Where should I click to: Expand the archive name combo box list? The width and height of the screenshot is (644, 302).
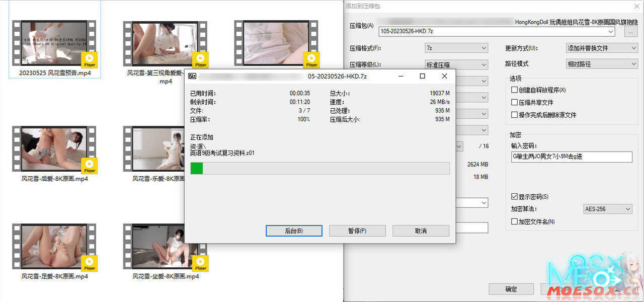coord(611,31)
